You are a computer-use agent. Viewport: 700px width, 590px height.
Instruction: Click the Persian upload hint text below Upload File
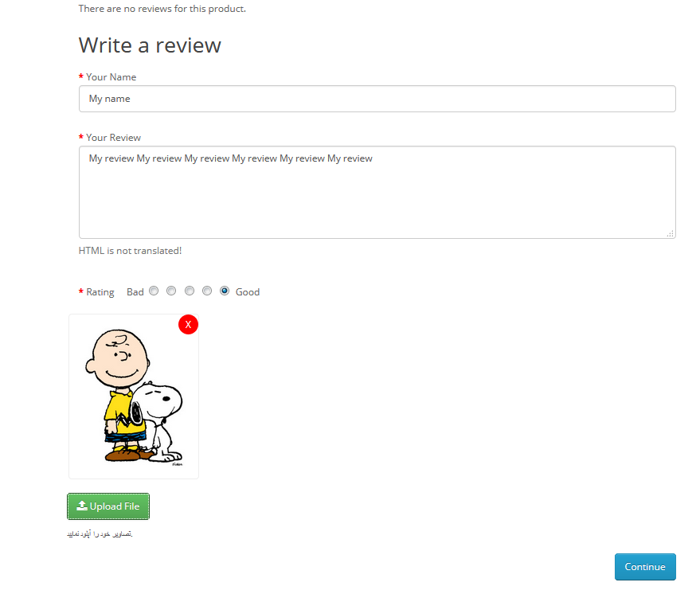tap(100, 533)
